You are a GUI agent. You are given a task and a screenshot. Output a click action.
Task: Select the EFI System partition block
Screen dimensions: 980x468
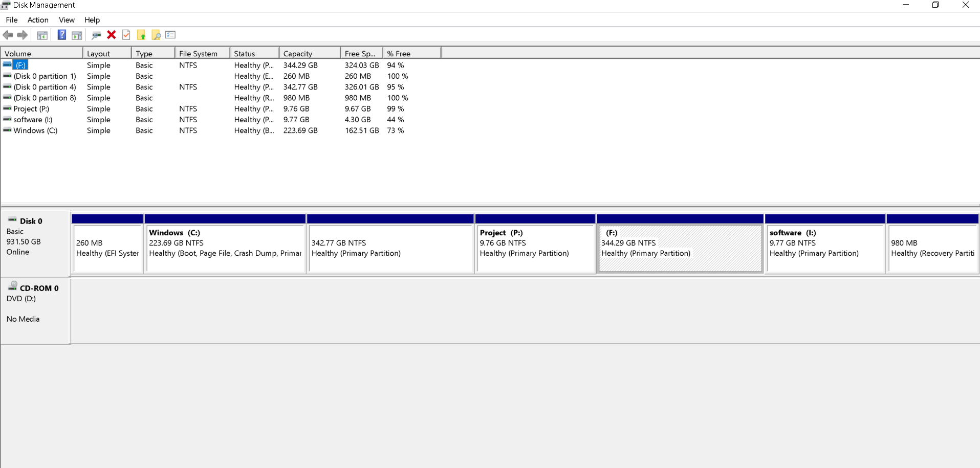coord(107,248)
